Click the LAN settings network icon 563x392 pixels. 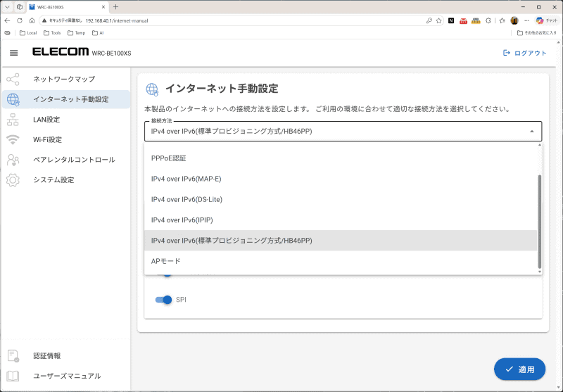point(13,120)
